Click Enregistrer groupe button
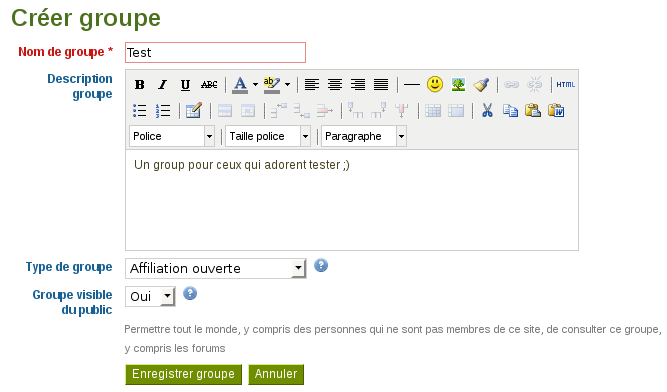 [x=183, y=374]
